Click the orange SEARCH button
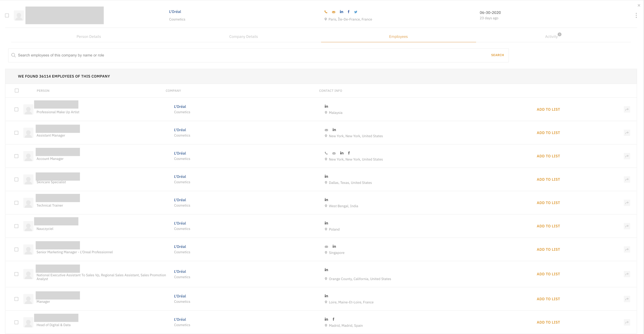Screen dimensions: 644x334 pos(497,55)
